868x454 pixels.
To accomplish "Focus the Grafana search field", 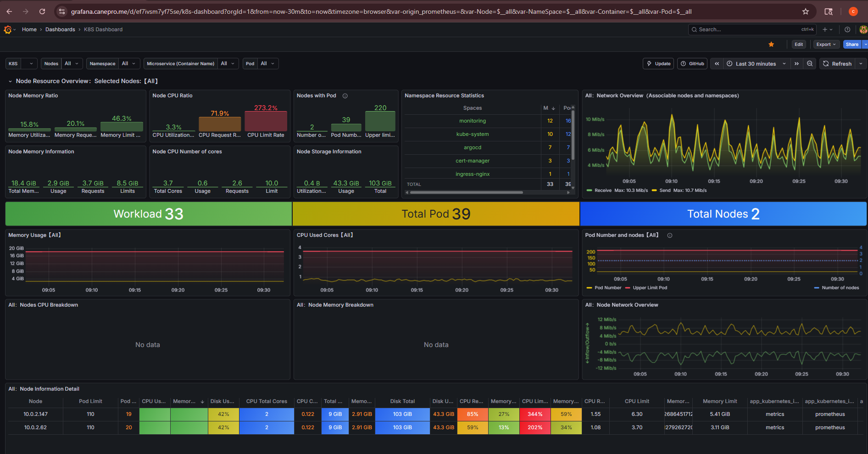I will coord(752,29).
